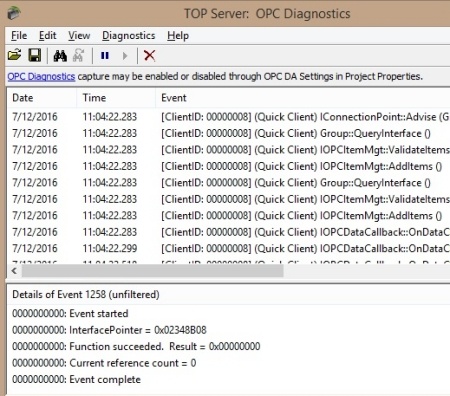This screenshot has height=396, width=450.
Task: Click the binoculars Find icon
Action: (60, 56)
